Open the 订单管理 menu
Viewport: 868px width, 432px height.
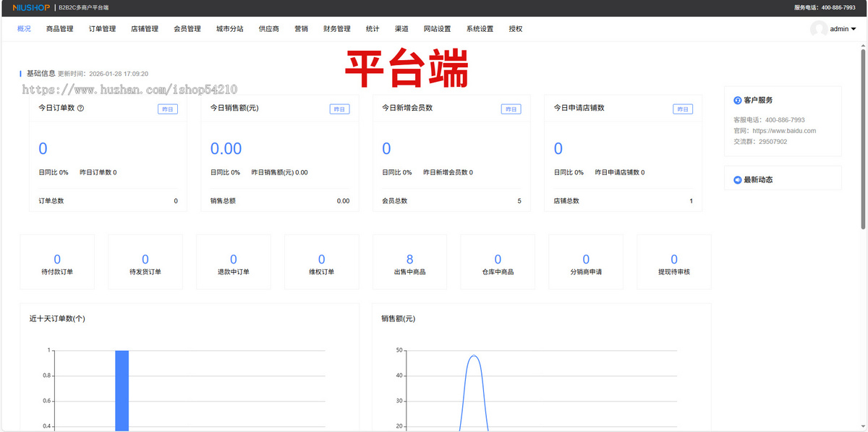pyautogui.click(x=102, y=29)
